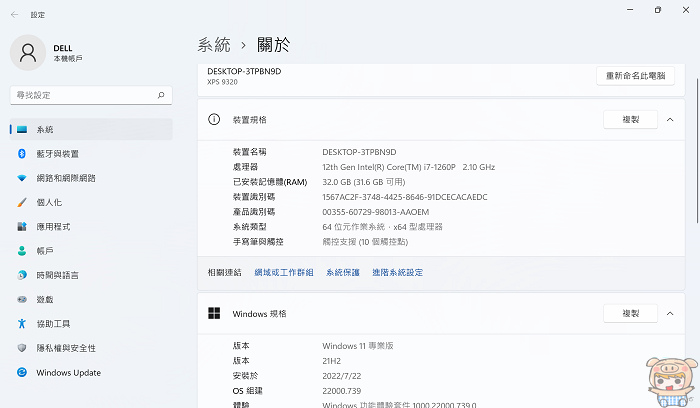The width and height of the screenshot is (700, 408).
Task: Open 帳戶 settings
Action: pos(91,251)
